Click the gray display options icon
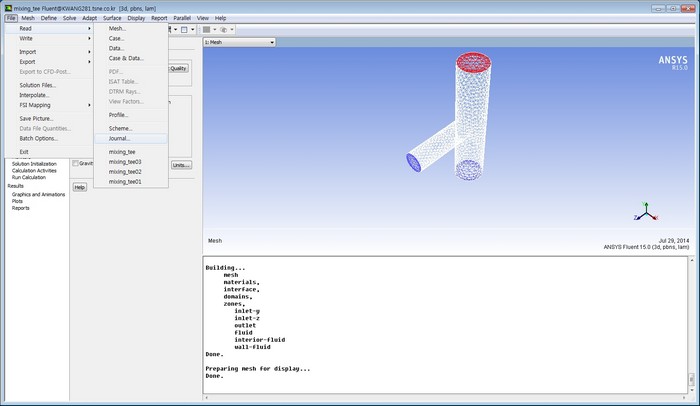The height and width of the screenshot is (406, 700). coord(208,29)
